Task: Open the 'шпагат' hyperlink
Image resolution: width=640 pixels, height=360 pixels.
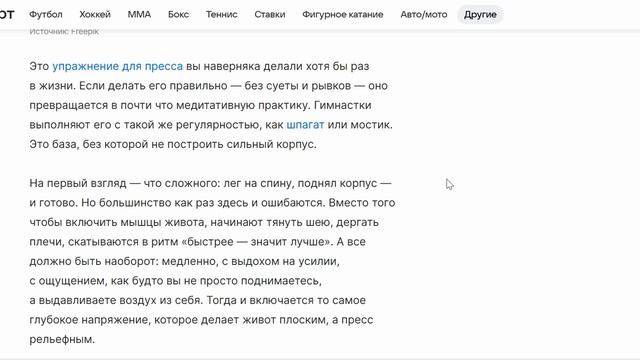Action: 305,124
